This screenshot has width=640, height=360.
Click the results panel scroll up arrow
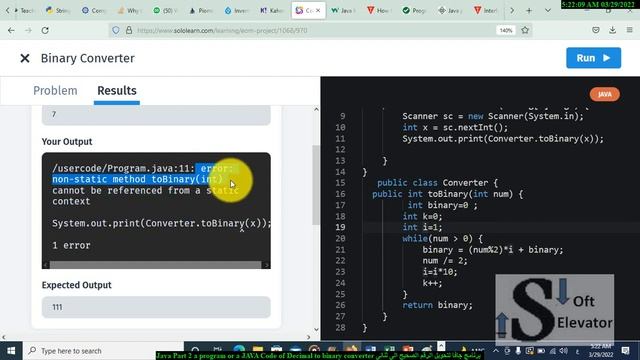(316, 109)
